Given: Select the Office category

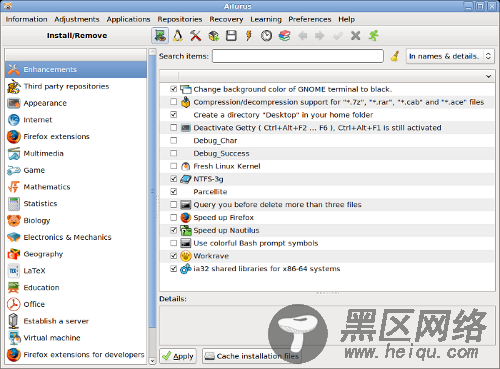Looking at the screenshot, I should (76, 304).
